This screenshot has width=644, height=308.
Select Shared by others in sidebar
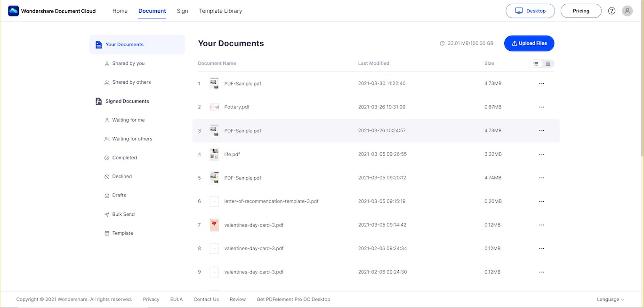click(131, 82)
